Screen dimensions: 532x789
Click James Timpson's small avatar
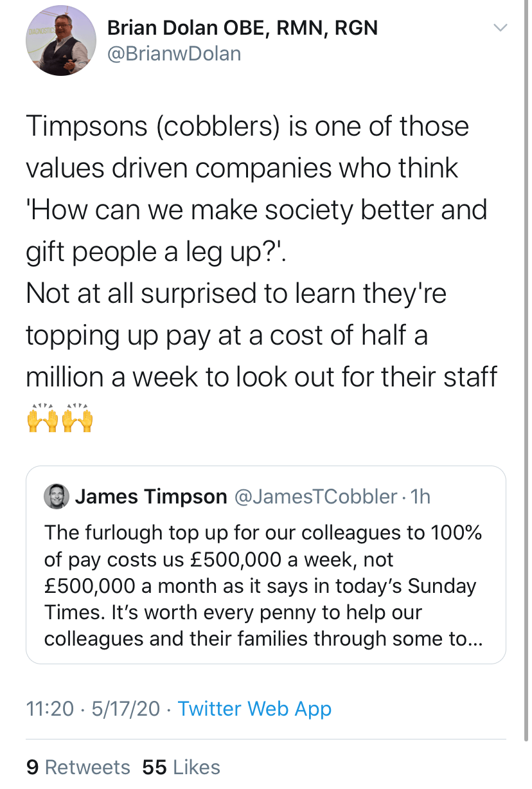[57, 496]
